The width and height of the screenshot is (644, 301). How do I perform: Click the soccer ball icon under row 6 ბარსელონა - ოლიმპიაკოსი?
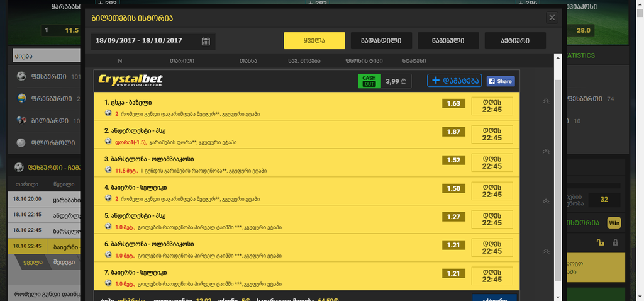click(x=108, y=254)
